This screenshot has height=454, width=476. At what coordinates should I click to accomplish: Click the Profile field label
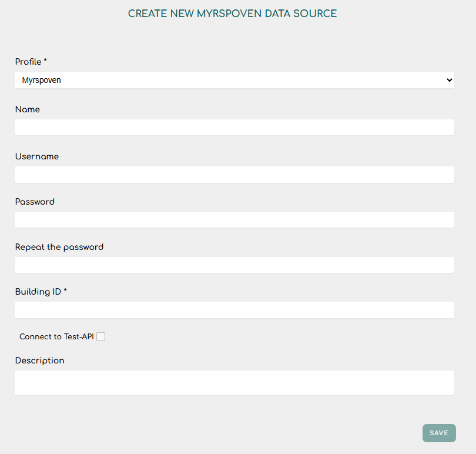coord(31,62)
